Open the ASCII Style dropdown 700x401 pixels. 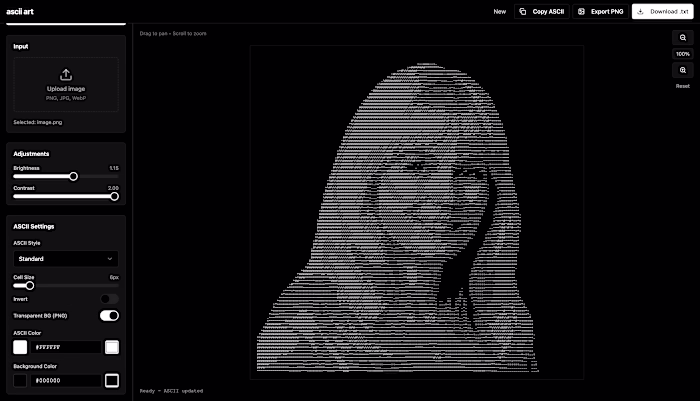(x=66, y=259)
